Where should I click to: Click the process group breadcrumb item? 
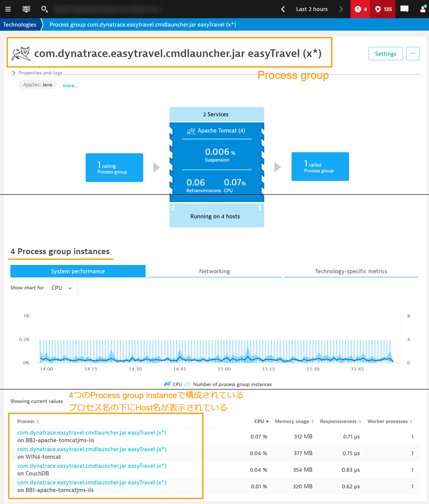[x=142, y=25]
